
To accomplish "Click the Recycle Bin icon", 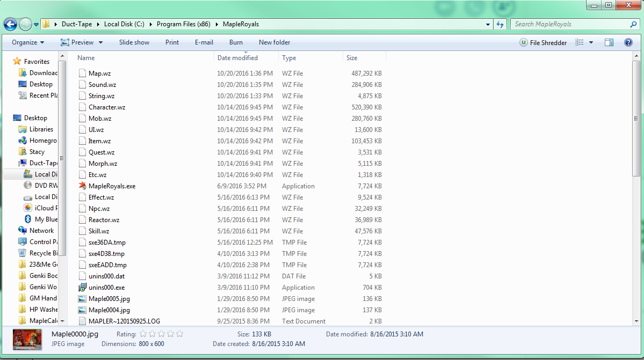I will pos(23,253).
